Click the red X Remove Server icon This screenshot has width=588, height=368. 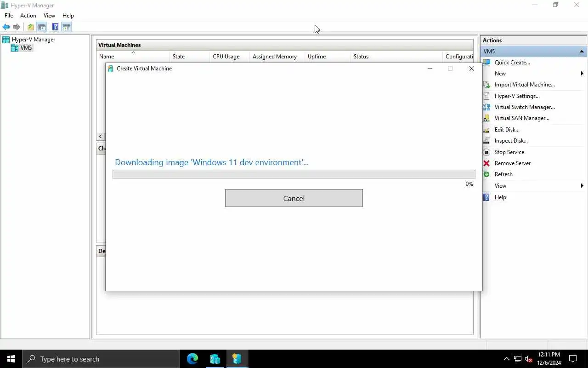(x=486, y=163)
